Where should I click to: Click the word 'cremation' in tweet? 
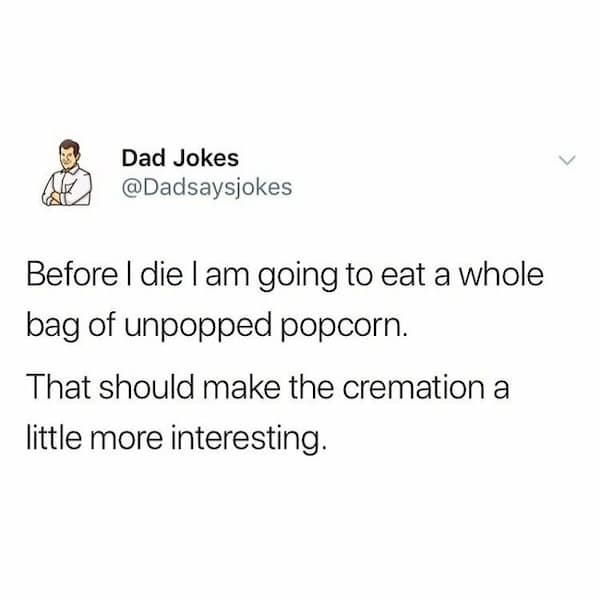pos(414,388)
